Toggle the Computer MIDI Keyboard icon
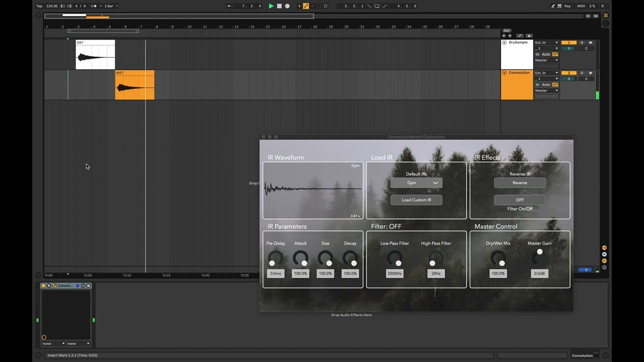644x362 pixels. [559, 6]
